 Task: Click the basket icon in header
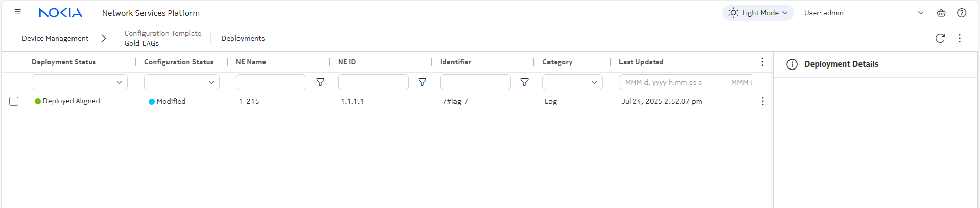941,13
